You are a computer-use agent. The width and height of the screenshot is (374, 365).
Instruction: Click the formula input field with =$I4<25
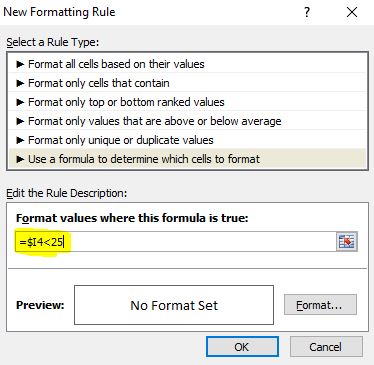176,242
